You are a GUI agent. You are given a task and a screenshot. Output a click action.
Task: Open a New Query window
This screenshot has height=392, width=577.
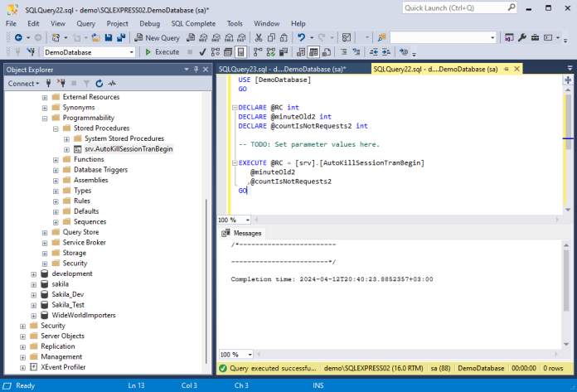point(158,37)
